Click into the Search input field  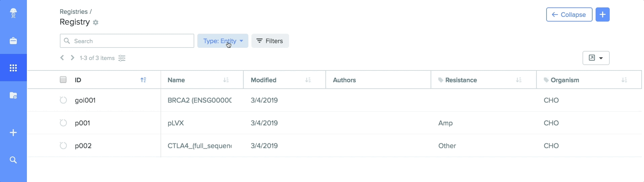127,41
